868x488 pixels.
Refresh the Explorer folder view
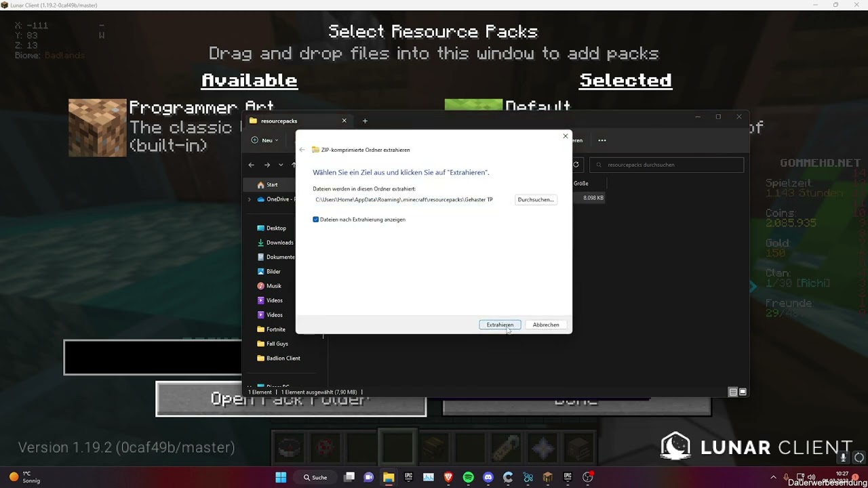[x=576, y=165]
